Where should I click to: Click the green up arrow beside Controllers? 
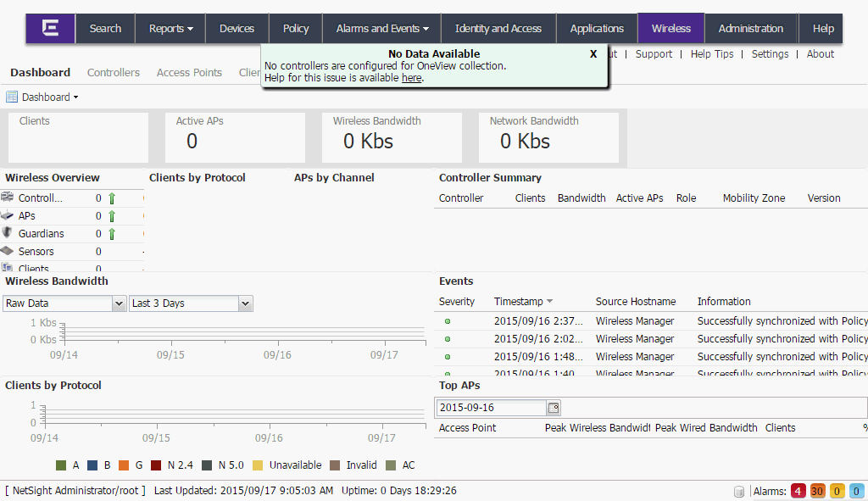point(112,198)
